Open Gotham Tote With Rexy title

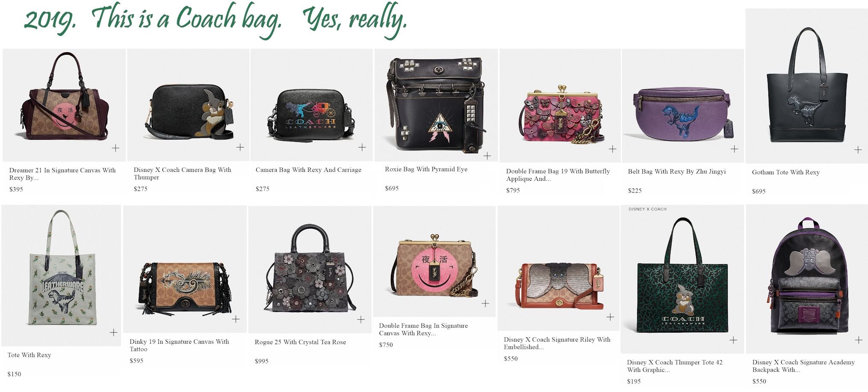(785, 172)
